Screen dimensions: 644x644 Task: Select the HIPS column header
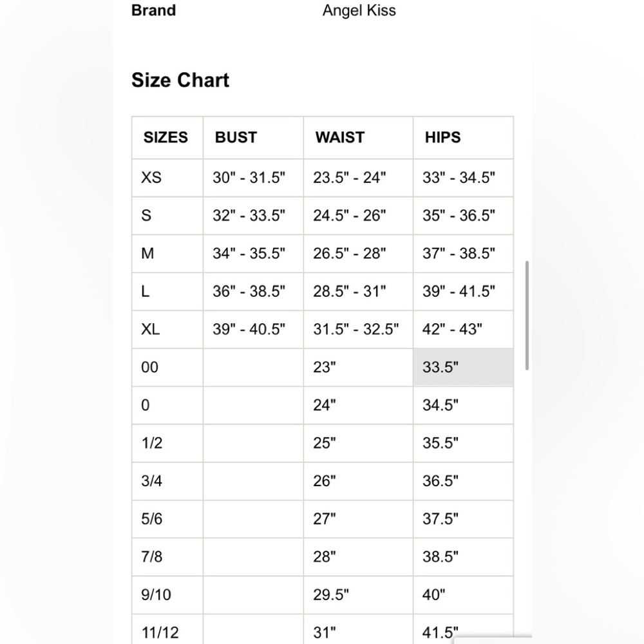point(443,137)
